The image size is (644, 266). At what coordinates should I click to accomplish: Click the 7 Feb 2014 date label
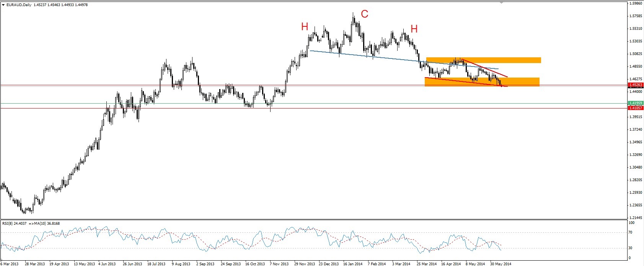[x=377, y=264]
